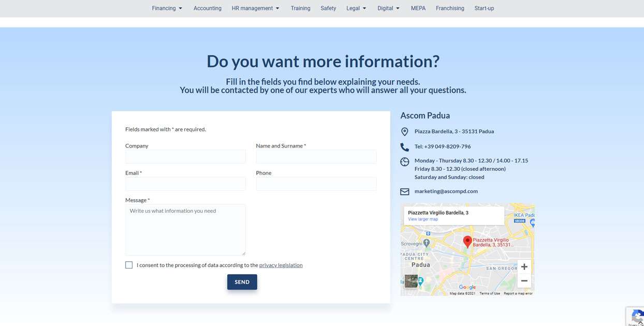Click the location pin icon beside the address
The height and width of the screenshot is (326, 644).
click(x=405, y=132)
